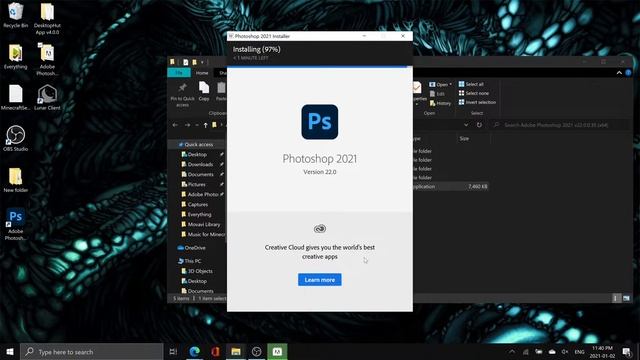This screenshot has height=360, width=640.
Task: Launch the Lunar Client desktop shortcut
Action: (47, 98)
